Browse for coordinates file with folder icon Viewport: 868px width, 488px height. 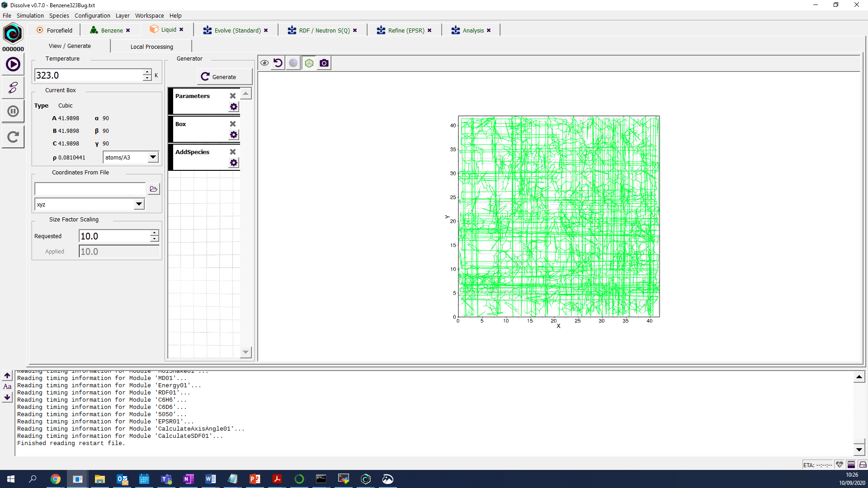pyautogui.click(x=154, y=189)
